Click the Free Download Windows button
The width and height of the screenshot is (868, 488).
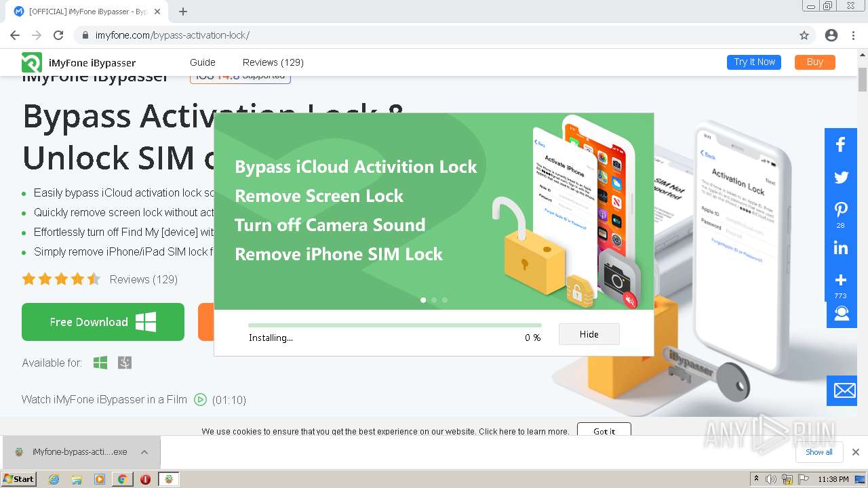pos(103,322)
